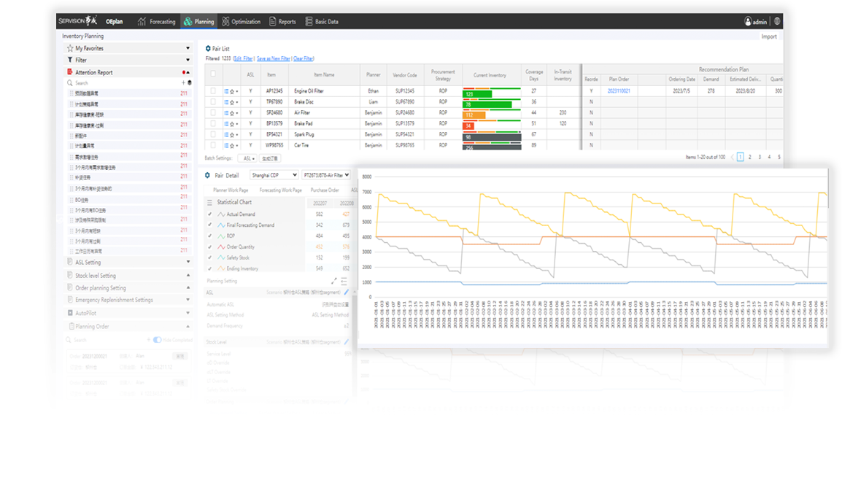Check the Brake Pad row checkbox
The width and height of the screenshot is (842, 504).
tap(213, 123)
